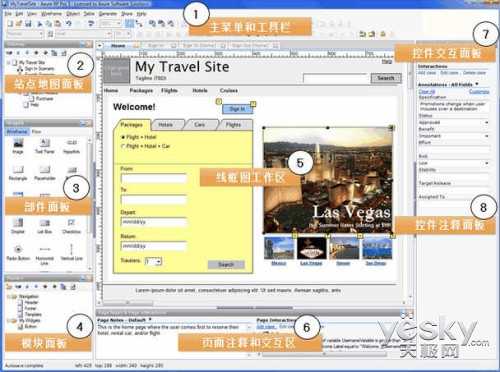Select the Vertical Line widget
This screenshot has width=500, height=372.
(71, 253)
